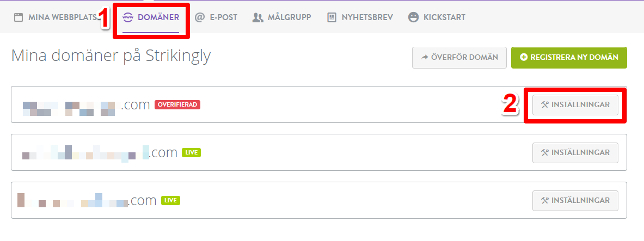
Task: Click the smiley icon beside Kickstart
Action: click(x=414, y=17)
